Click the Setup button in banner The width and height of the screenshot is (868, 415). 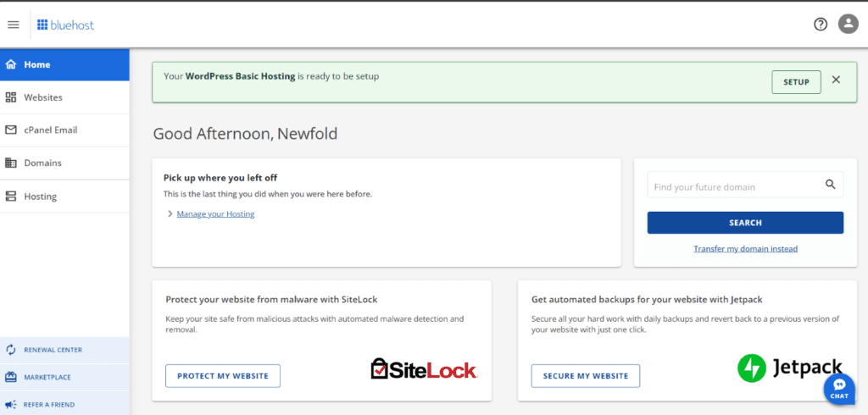[x=796, y=82]
